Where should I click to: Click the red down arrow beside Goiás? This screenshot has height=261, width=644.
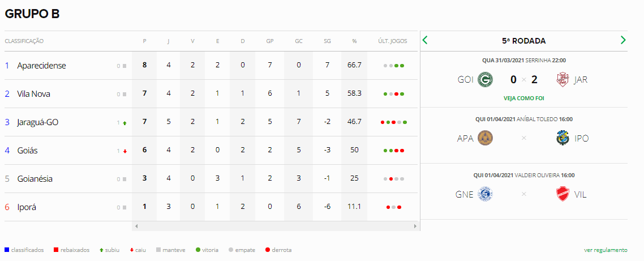coord(124,151)
